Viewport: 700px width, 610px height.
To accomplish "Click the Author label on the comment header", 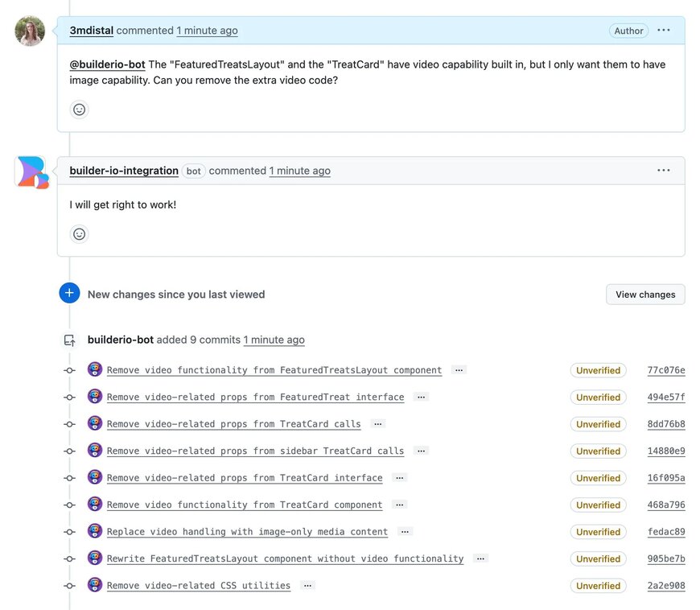I will coord(628,30).
